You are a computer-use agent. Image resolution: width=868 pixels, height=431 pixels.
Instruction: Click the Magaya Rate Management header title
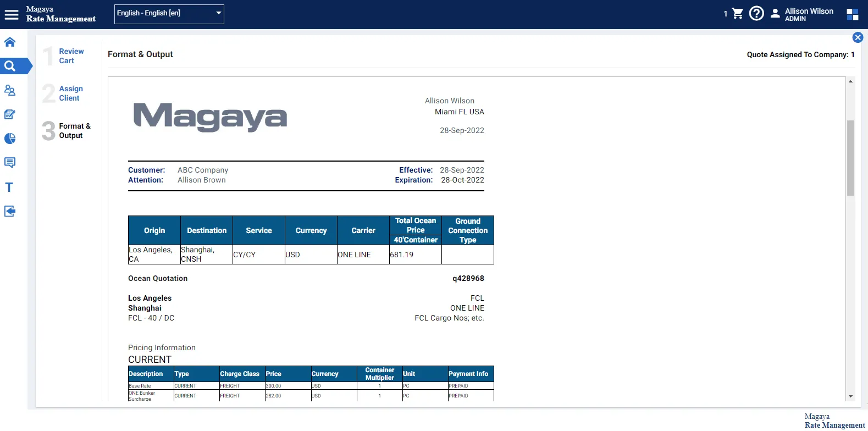coord(61,14)
